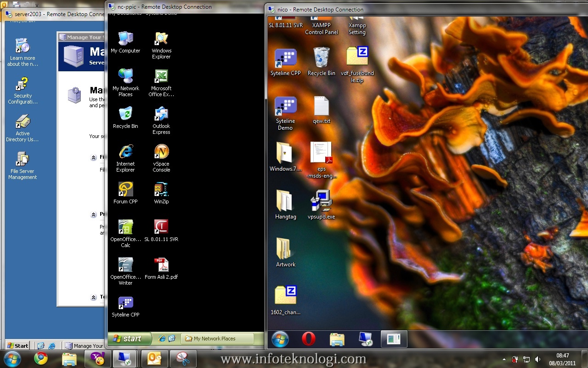
Task: Open qew.txt text file
Action: (x=321, y=110)
